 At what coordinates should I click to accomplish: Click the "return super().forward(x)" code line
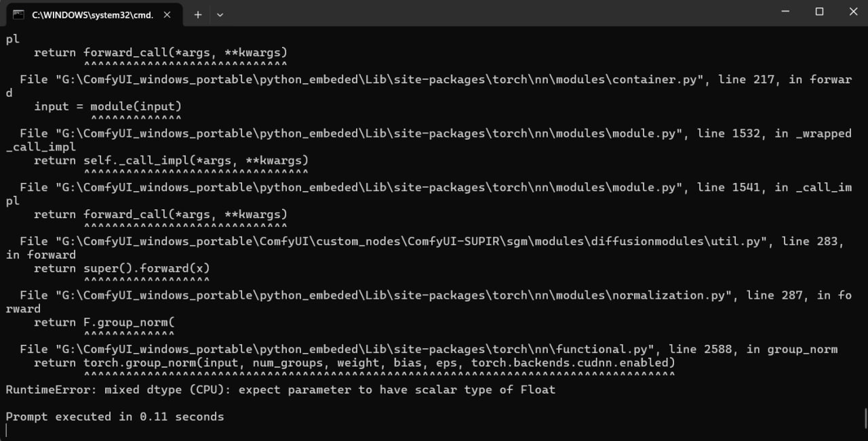point(122,268)
